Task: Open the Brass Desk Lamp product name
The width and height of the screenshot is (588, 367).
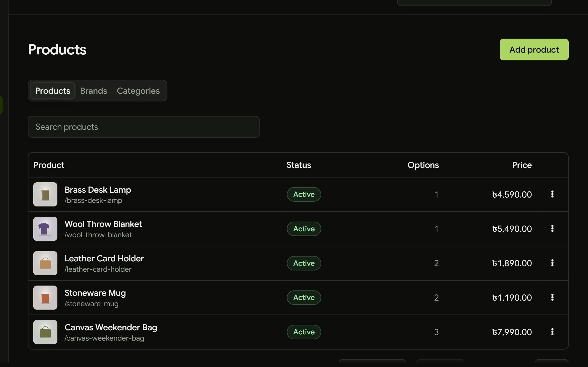Action: pyautogui.click(x=98, y=190)
